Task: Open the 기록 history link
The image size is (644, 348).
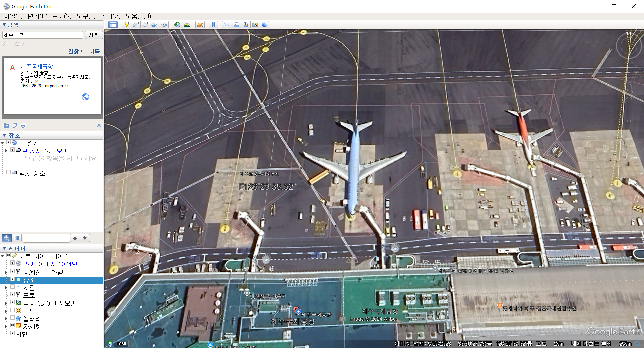Action: point(94,51)
